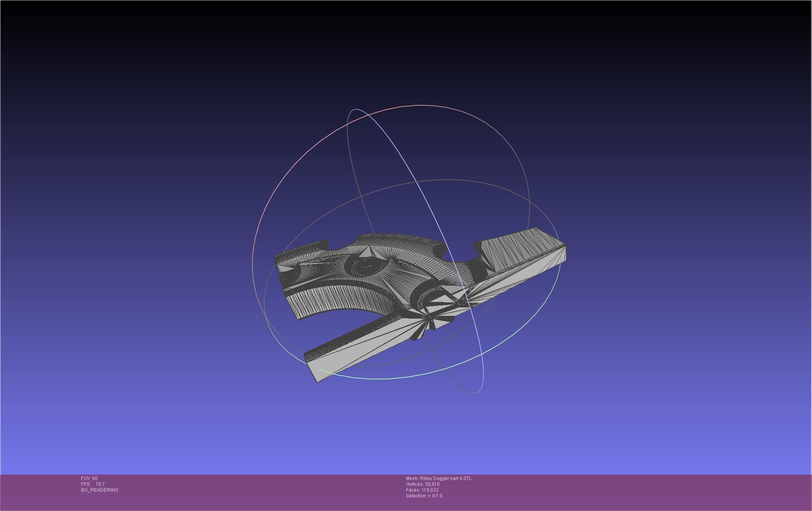Click the FOV: 60 status text
The width and height of the screenshot is (812, 511).
point(89,478)
